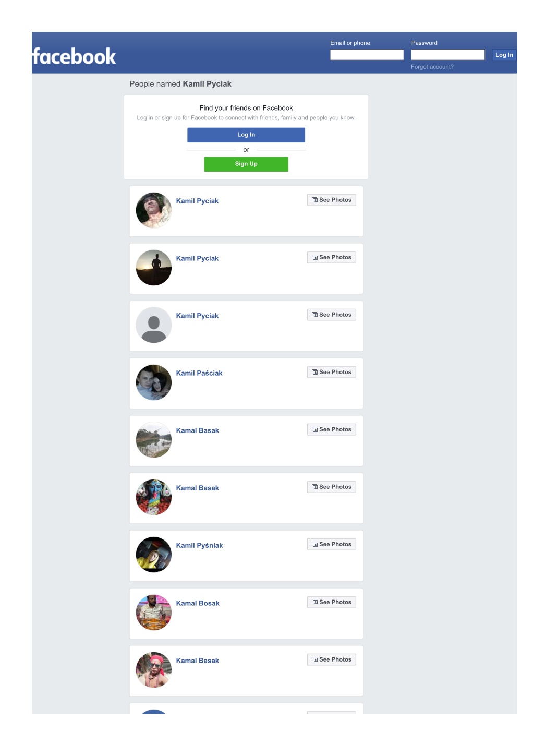Click the green Sign Up button
The image size is (534, 756).
click(246, 164)
